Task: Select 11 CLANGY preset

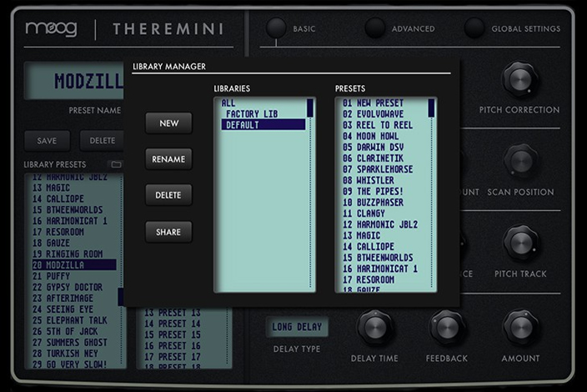Action: (x=384, y=214)
